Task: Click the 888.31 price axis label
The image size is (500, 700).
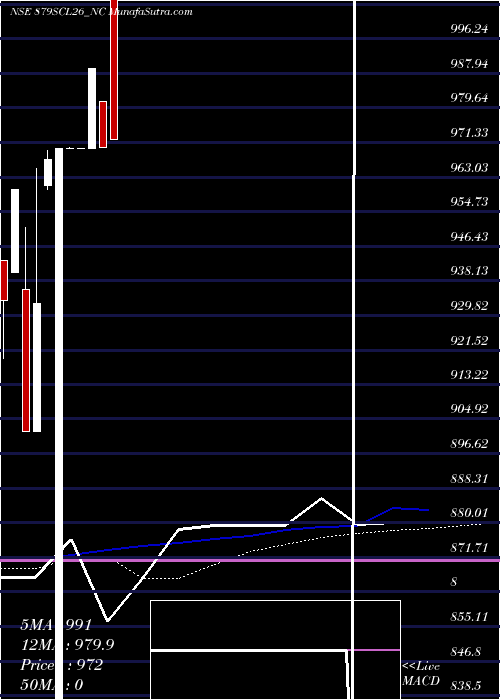Action: click(x=469, y=479)
